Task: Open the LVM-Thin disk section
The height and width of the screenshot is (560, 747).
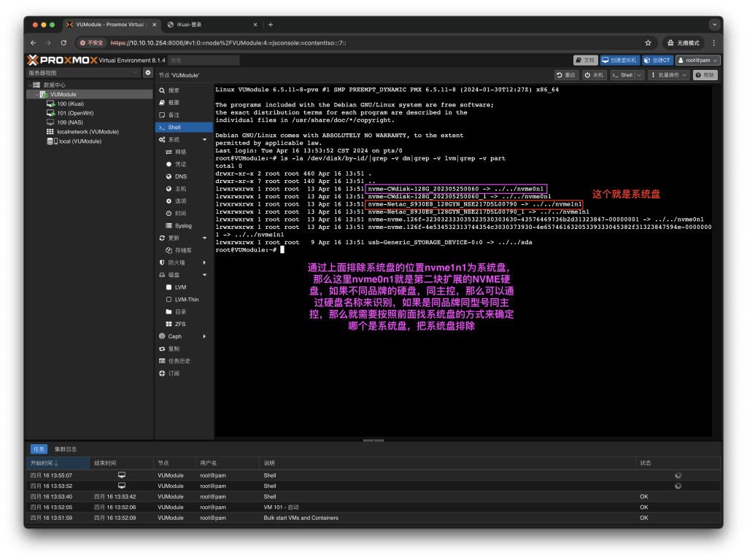Action: pyautogui.click(x=187, y=299)
